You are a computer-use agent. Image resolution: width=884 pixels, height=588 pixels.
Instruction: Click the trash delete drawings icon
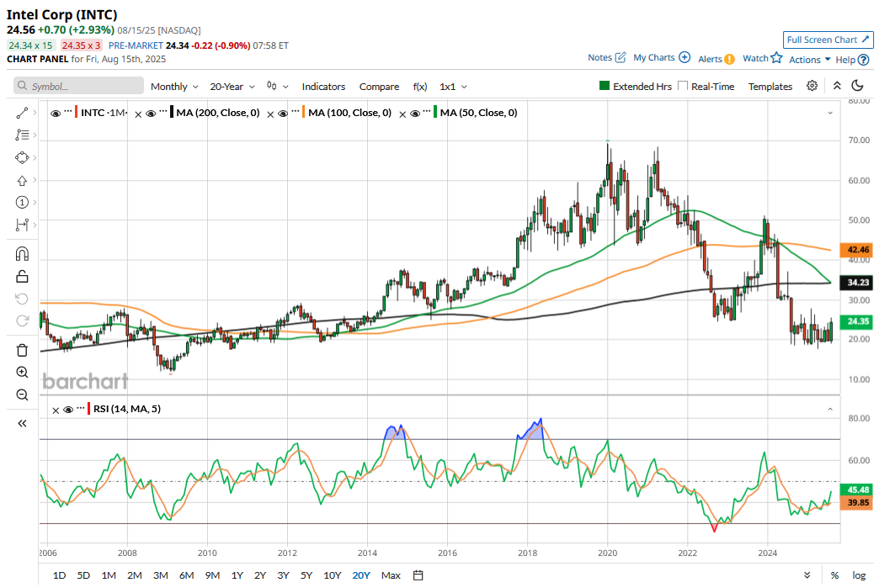point(22,350)
